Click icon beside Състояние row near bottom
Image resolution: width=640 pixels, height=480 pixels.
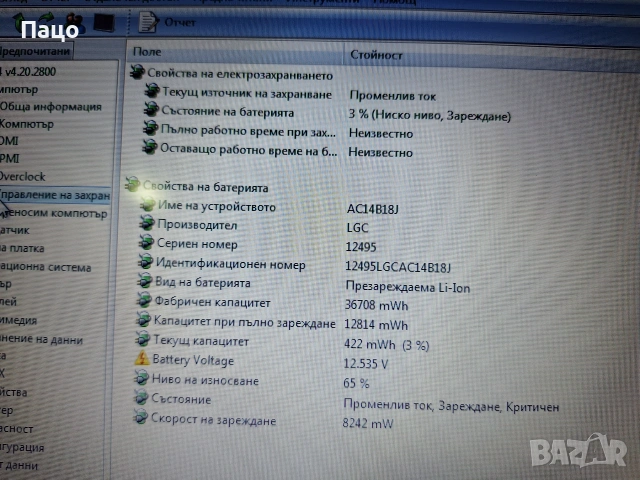[x=141, y=397]
